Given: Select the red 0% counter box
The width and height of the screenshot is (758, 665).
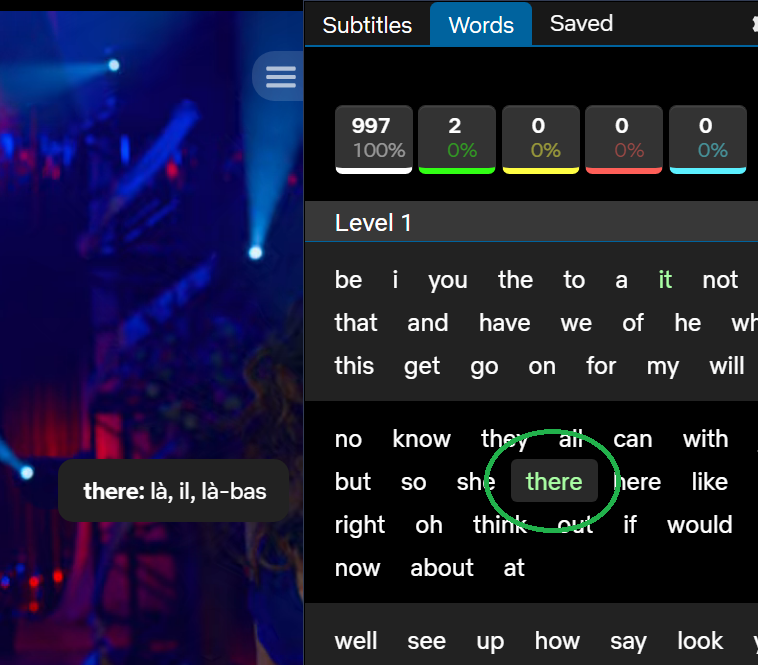Looking at the screenshot, I should click(x=623, y=138).
